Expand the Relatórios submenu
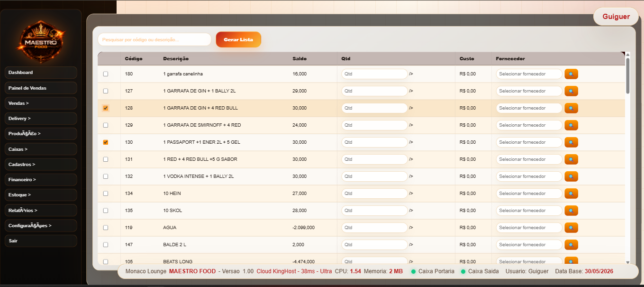This screenshot has width=644, height=287. (41, 210)
